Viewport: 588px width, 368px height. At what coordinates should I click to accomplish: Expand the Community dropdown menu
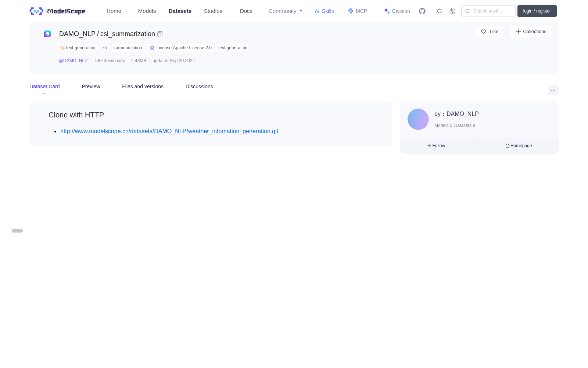point(286,11)
